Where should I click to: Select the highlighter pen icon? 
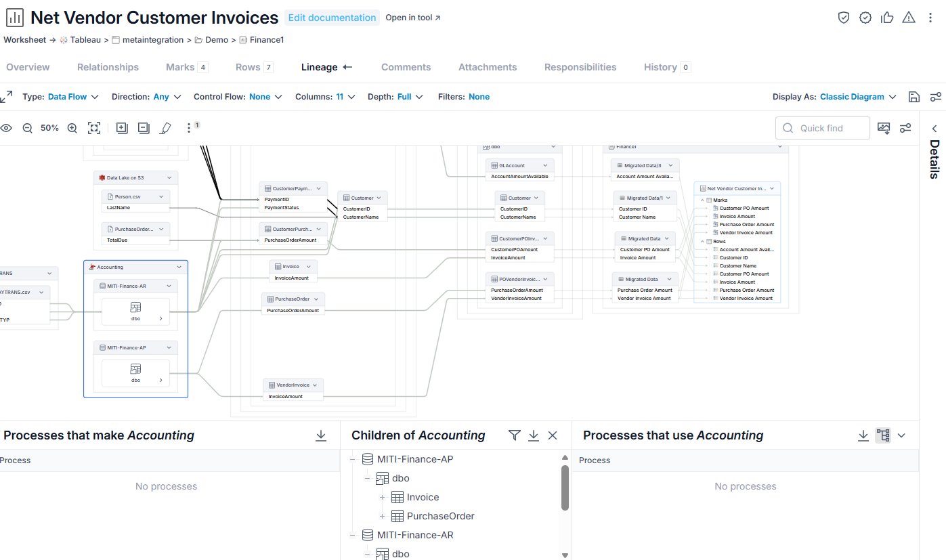point(165,128)
